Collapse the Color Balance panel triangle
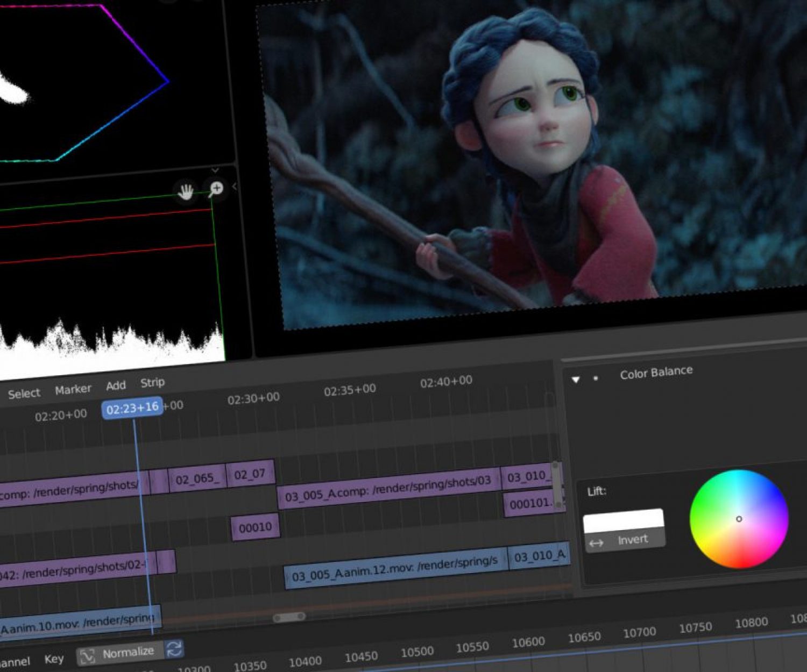807x672 pixels. pyautogui.click(x=576, y=380)
